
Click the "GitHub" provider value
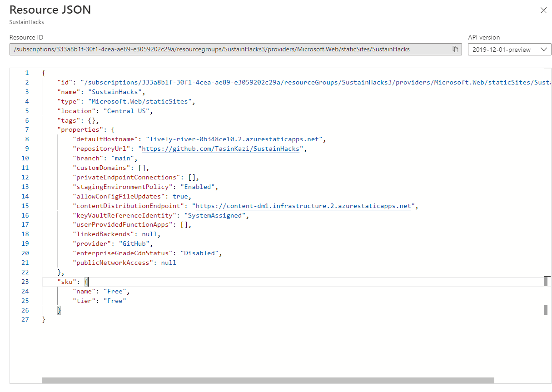point(134,243)
